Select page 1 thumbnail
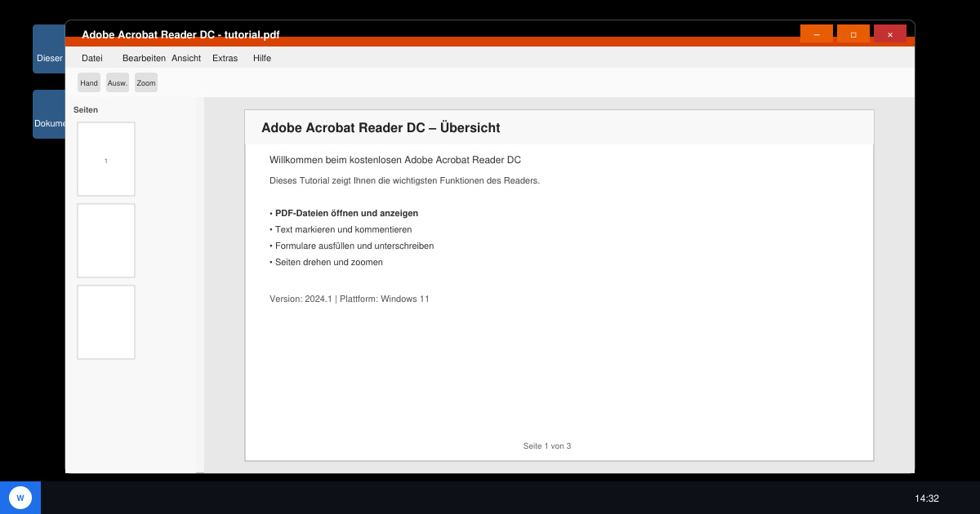The image size is (980, 514). [x=106, y=159]
